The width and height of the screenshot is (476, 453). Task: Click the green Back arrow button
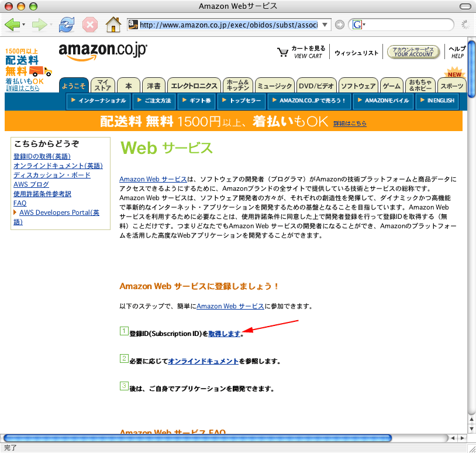(12, 25)
